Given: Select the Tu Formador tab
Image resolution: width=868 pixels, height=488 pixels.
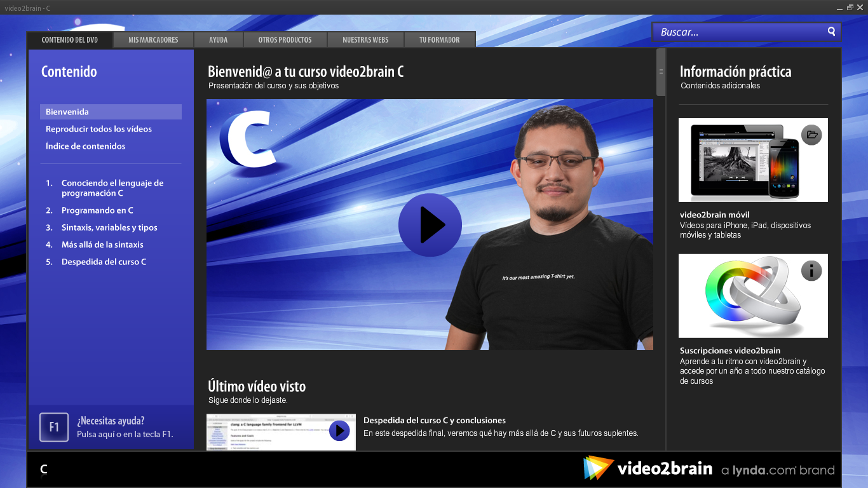Looking at the screenshot, I should pyautogui.click(x=440, y=39).
